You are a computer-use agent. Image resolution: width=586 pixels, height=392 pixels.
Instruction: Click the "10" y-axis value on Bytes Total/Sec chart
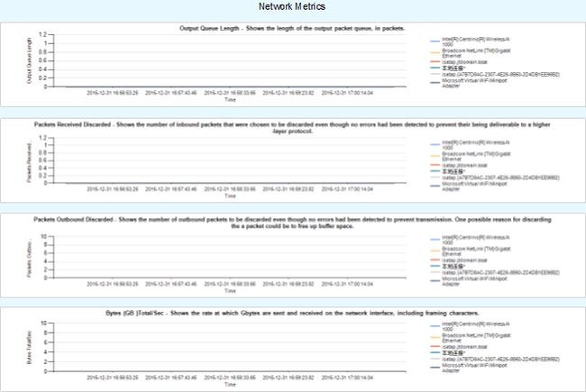[x=43, y=323]
